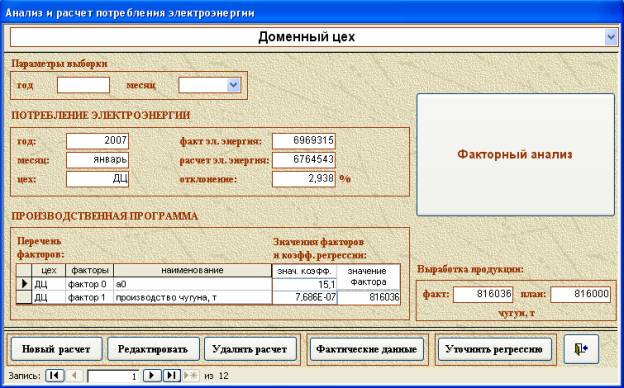Image resolution: width=624 pixels, height=388 pixels.
Task: Click Редактировать button
Action: click(153, 349)
